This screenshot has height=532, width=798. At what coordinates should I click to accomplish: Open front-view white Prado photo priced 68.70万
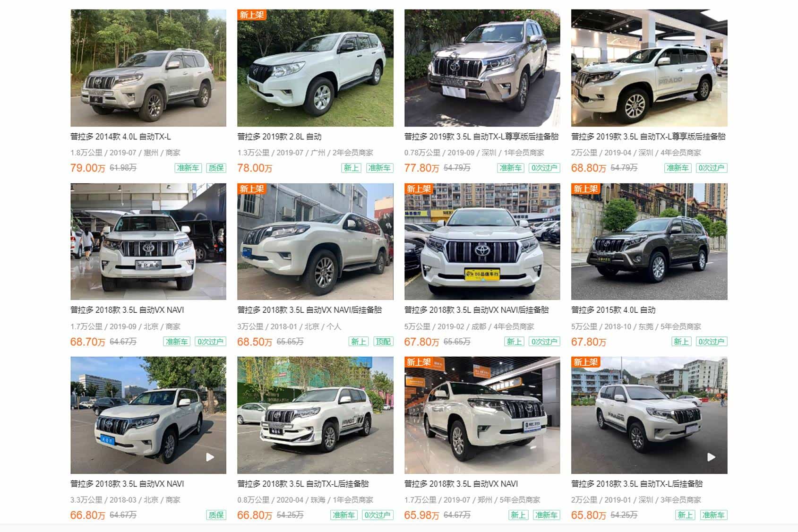(148, 241)
